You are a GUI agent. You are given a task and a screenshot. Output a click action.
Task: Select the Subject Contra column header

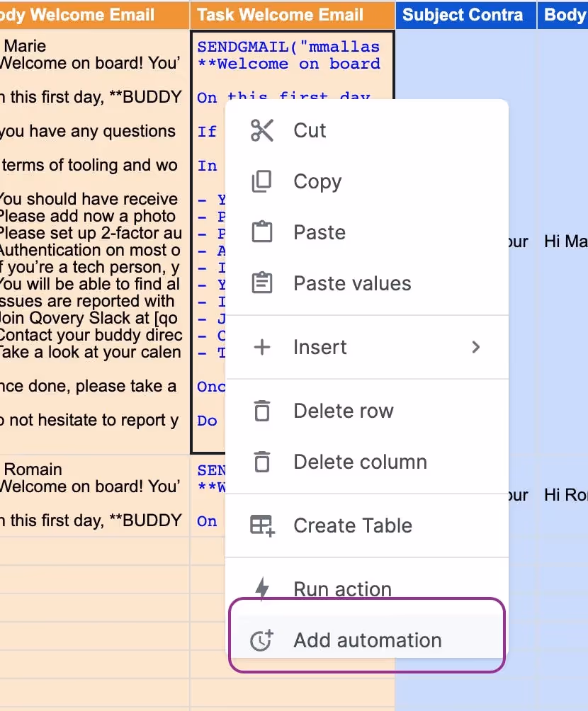click(465, 14)
